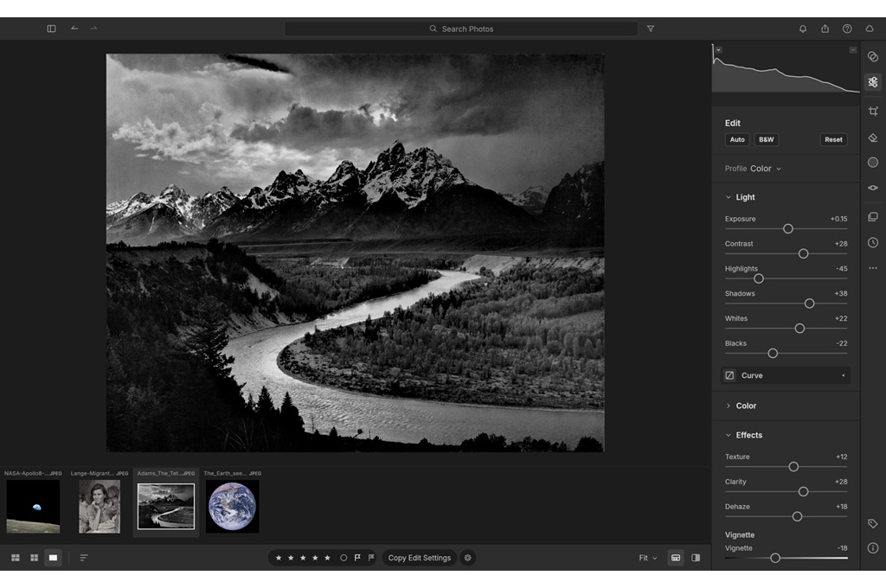Flag the photo as a pick
This screenshot has height=588, width=886.
pos(357,558)
